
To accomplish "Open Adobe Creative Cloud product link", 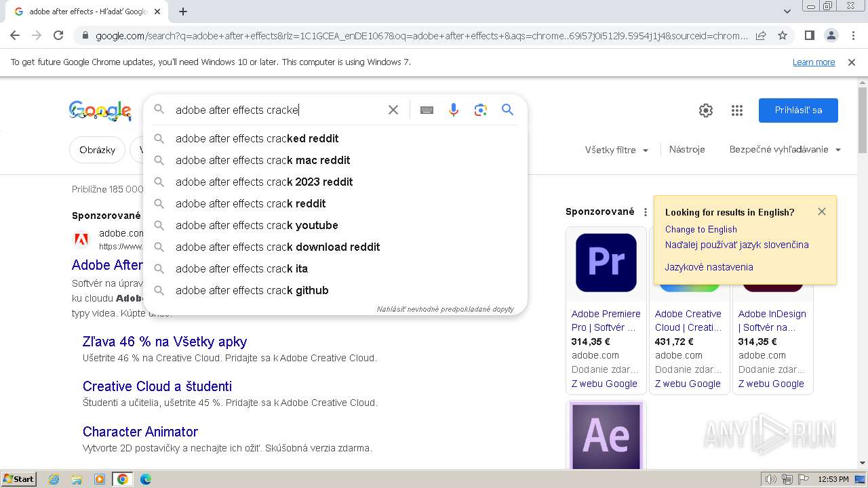I will [688, 321].
